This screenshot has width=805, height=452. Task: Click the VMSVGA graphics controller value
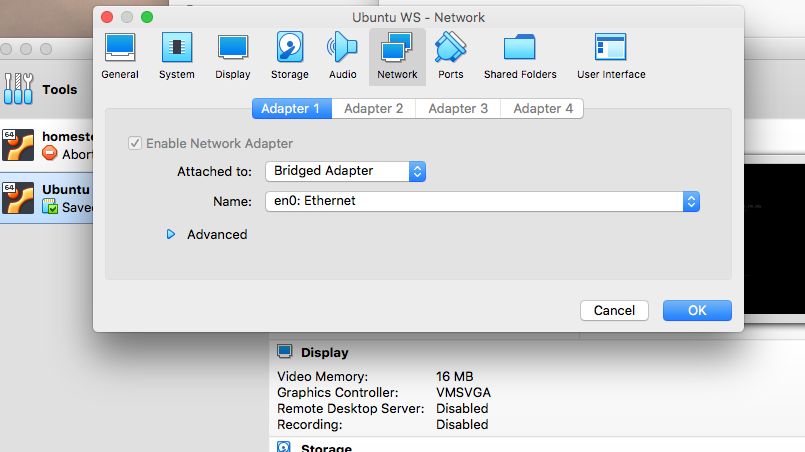pos(463,392)
